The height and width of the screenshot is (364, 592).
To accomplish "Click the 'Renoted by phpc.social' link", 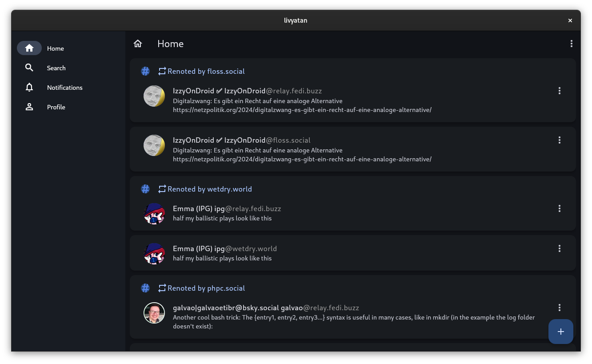I will pos(206,288).
